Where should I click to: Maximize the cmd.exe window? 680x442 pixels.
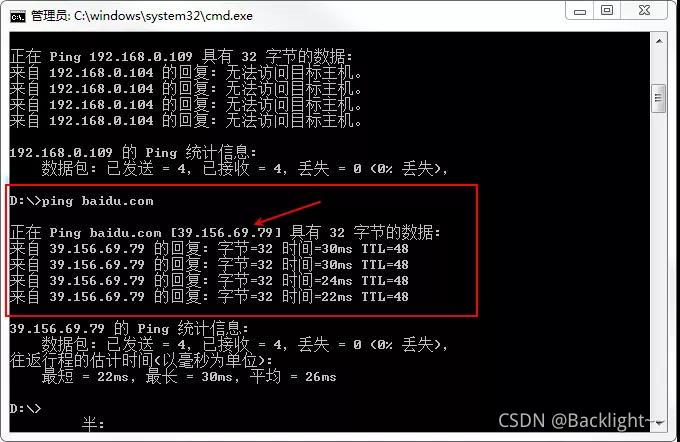pos(607,10)
